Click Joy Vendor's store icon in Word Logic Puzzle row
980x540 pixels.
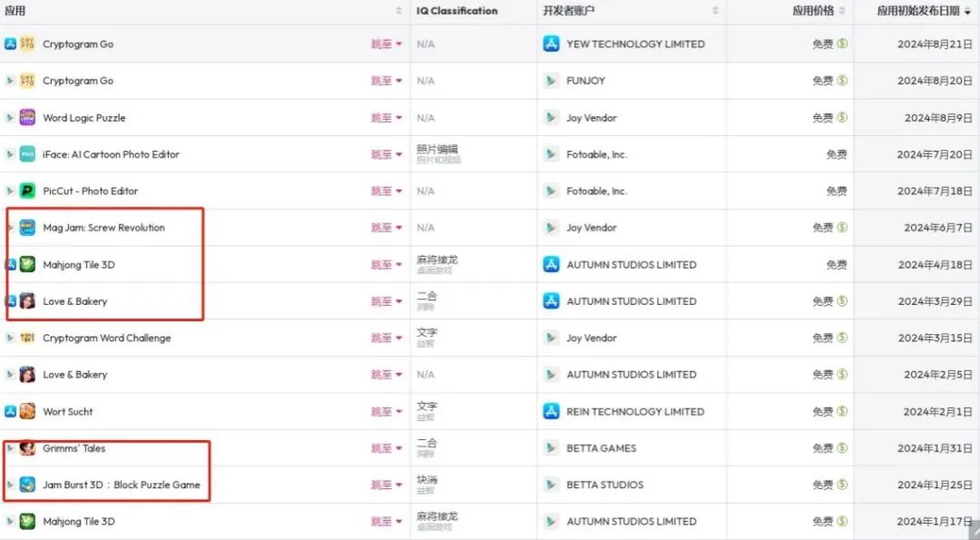[x=551, y=117]
